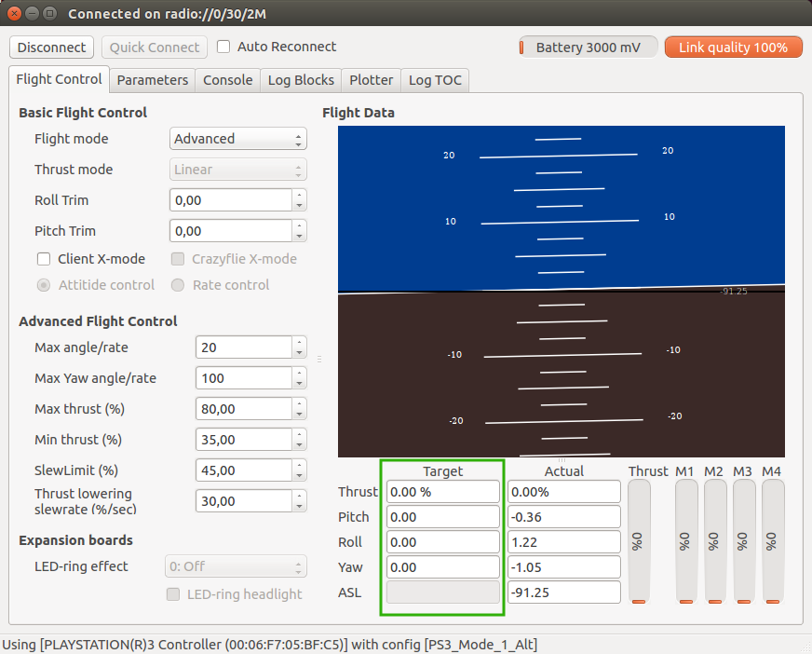
Task: Open the Log Blocks tab
Action: tap(301, 80)
